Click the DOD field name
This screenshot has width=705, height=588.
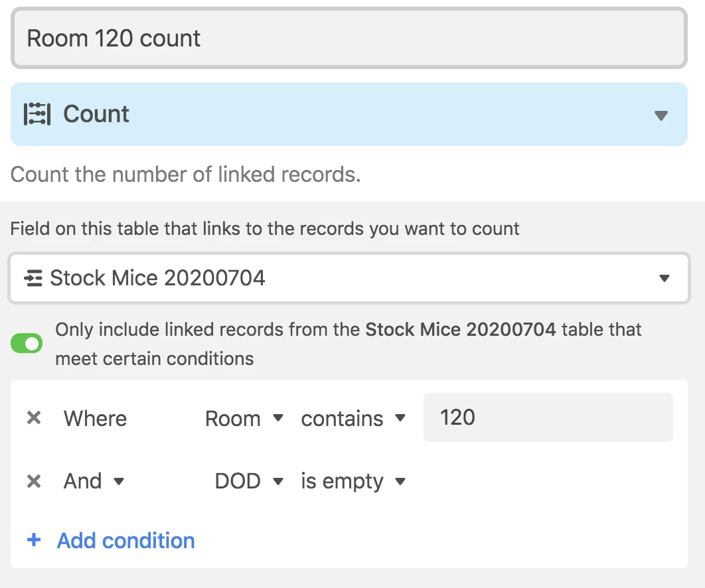point(238,481)
